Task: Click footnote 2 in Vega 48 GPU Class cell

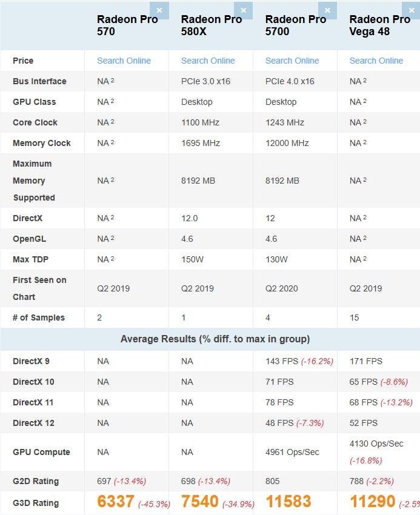Action: tap(364, 101)
